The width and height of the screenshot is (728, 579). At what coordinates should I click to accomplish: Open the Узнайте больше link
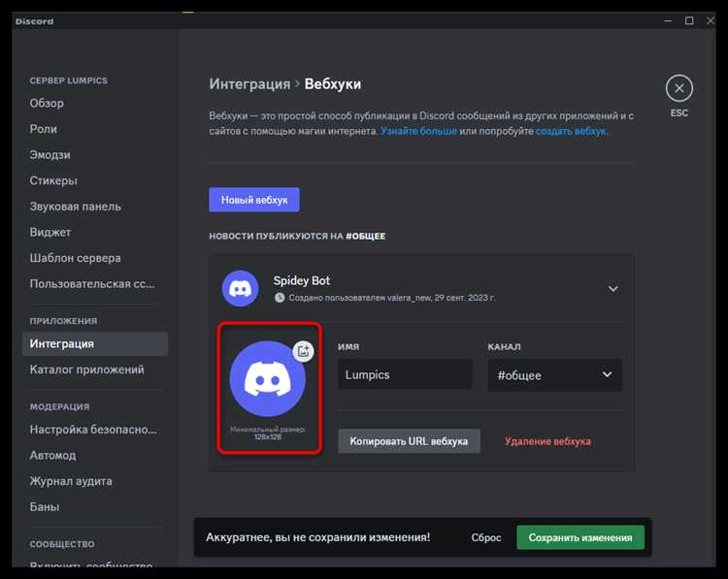[418, 131]
